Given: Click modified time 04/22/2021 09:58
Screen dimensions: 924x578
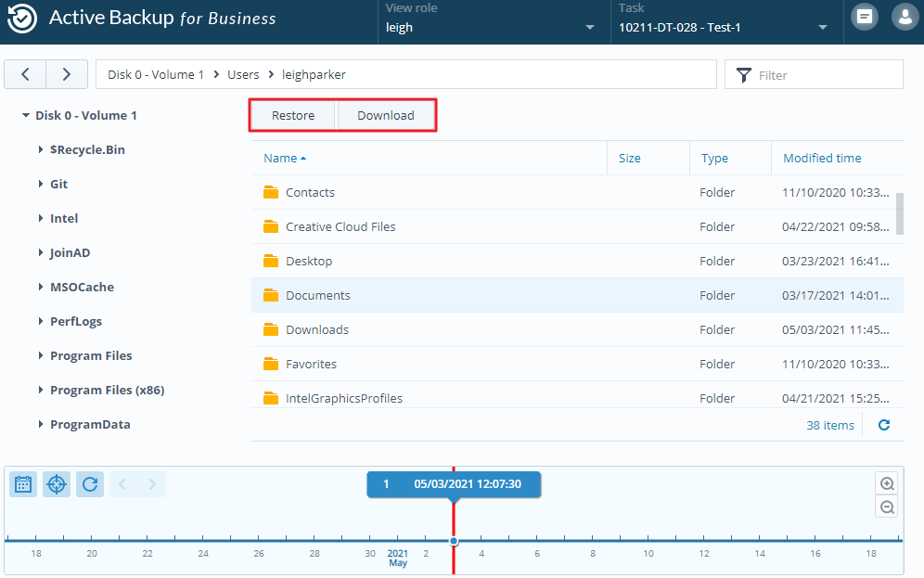Looking at the screenshot, I should tap(836, 226).
